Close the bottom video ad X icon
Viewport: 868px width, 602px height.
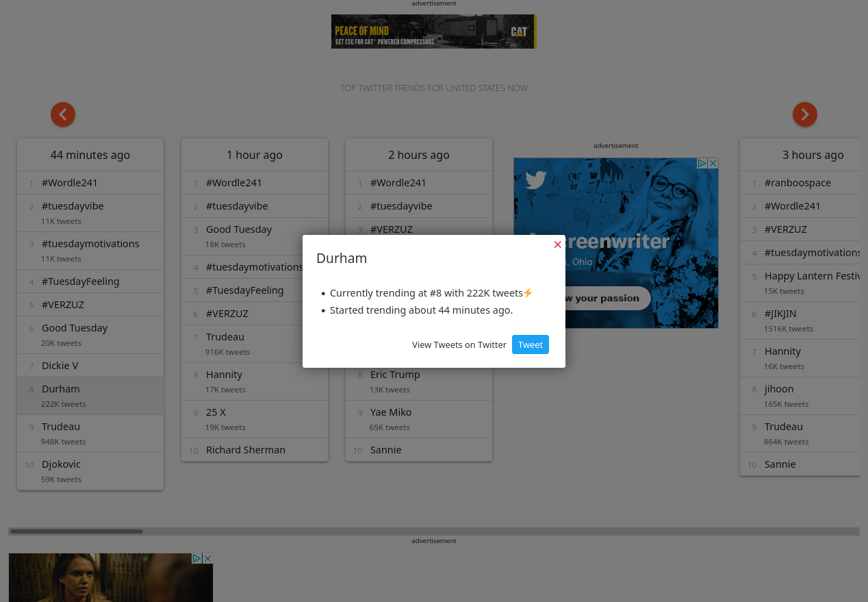(x=207, y=558)
